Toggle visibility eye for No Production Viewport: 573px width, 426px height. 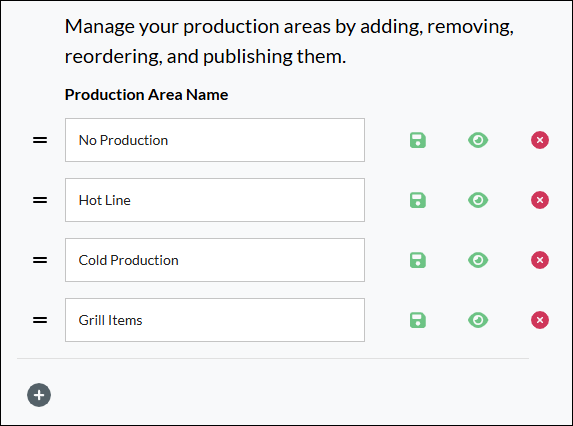pyautogui.click(x=478, y=140)
